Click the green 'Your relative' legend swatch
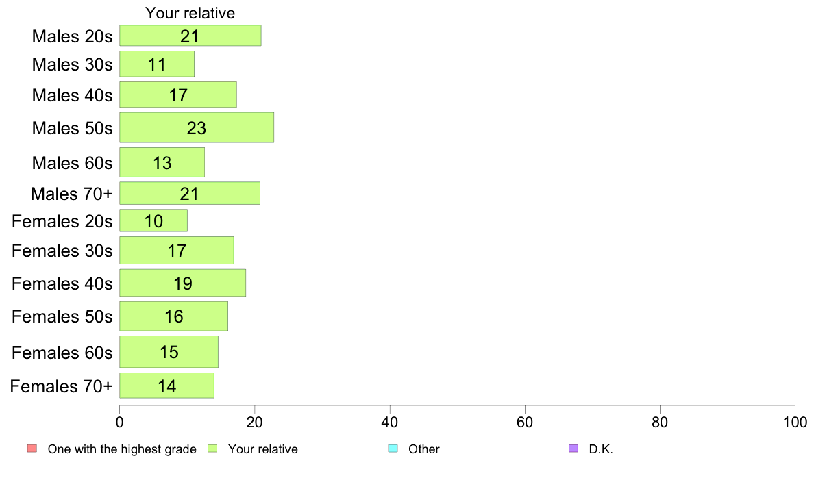Viewport: 814px width, 504px height. [x=212, y=449]
